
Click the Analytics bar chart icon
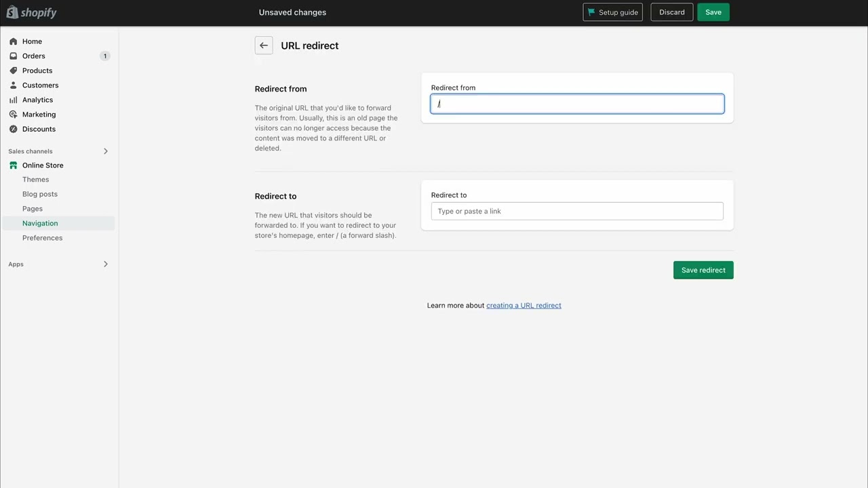pos(13,100)
